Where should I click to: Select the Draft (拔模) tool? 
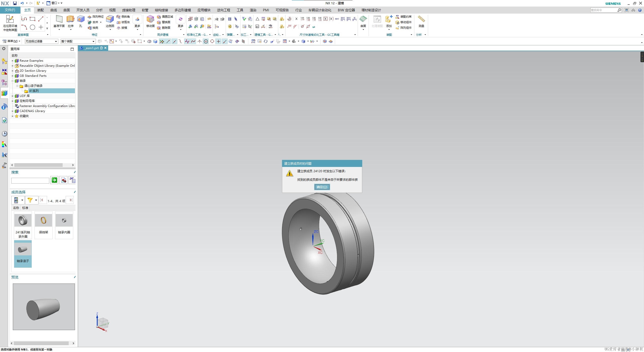122,28
